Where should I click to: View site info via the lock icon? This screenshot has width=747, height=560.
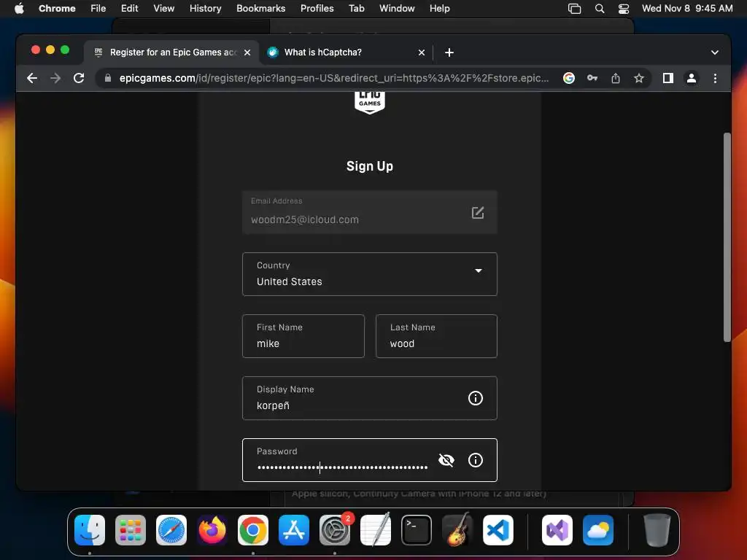click(108, 78)
